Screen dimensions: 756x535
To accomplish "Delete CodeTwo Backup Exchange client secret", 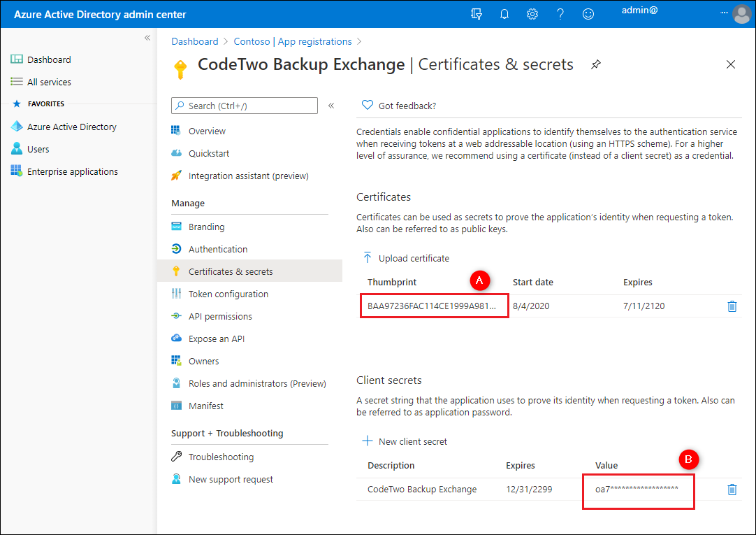I will pos(732,490).
